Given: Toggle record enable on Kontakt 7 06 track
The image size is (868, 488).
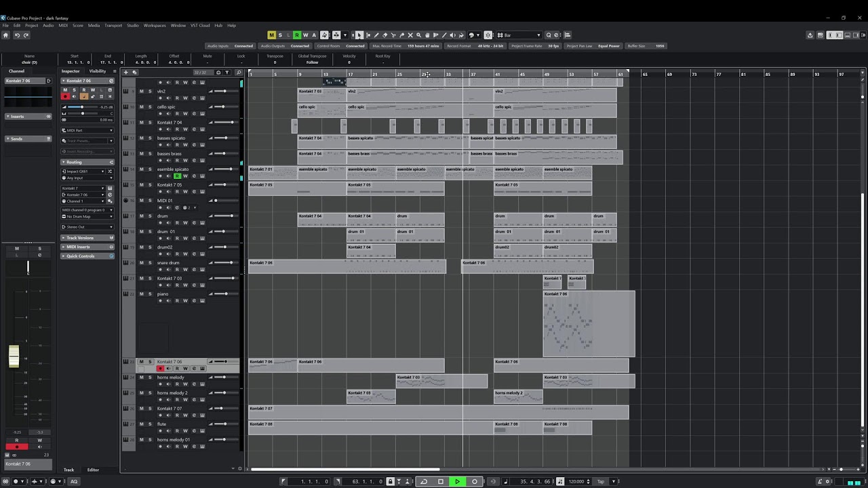Looking at the screenshot, I should (160, 369).
